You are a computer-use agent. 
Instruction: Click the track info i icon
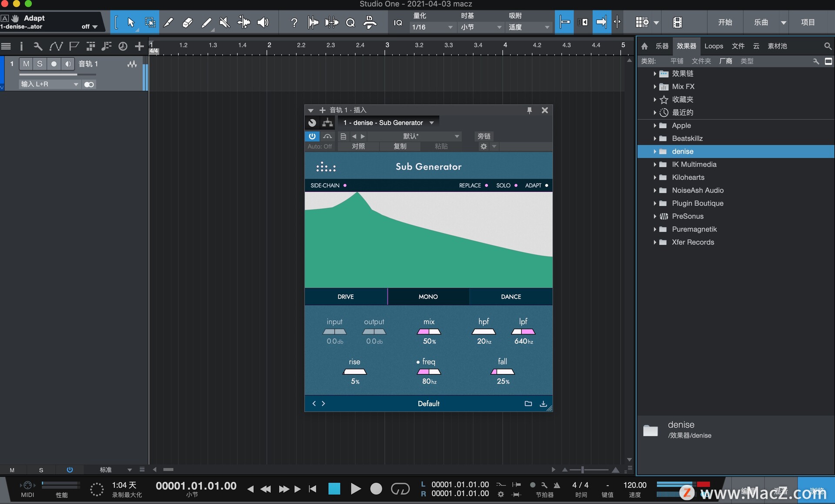(x=21, y=46)
